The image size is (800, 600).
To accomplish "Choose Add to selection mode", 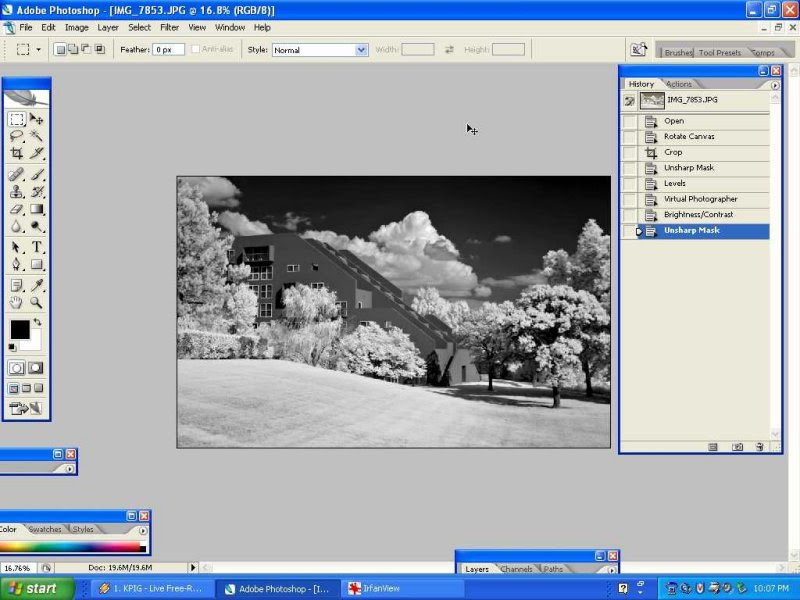I will click(x=73, y=49).
